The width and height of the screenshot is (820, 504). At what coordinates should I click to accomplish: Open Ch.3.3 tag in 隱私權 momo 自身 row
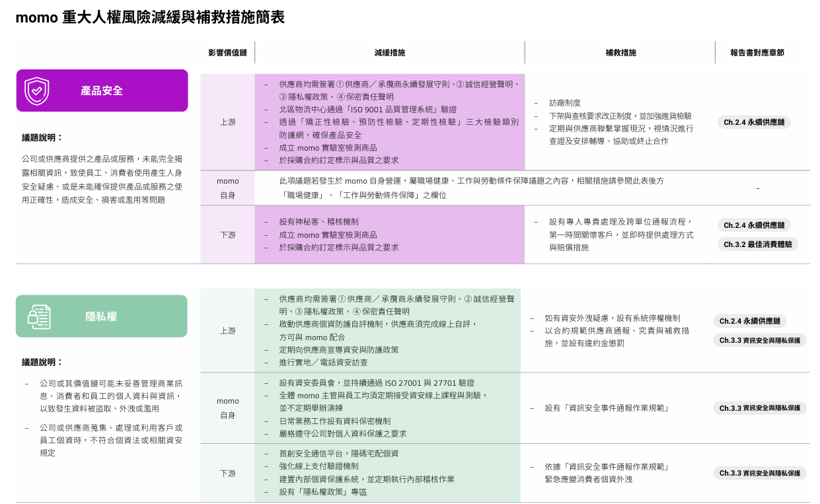[x=759, y=408]
